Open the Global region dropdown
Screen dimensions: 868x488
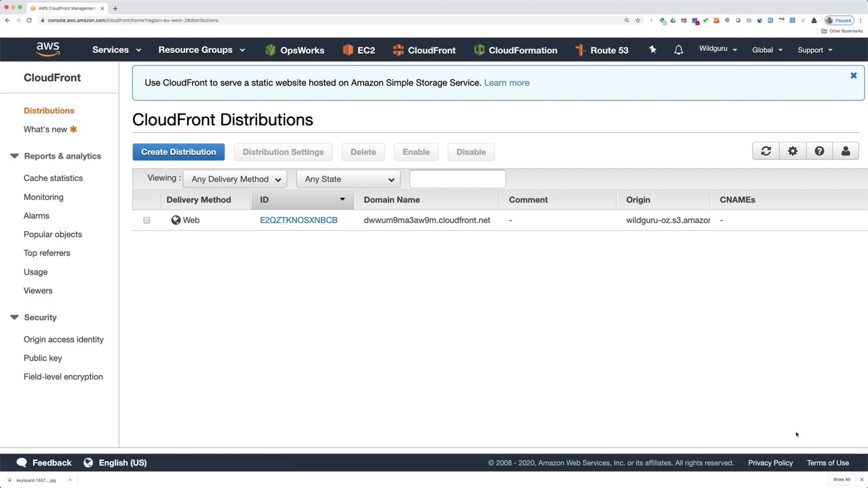(767, 50)
